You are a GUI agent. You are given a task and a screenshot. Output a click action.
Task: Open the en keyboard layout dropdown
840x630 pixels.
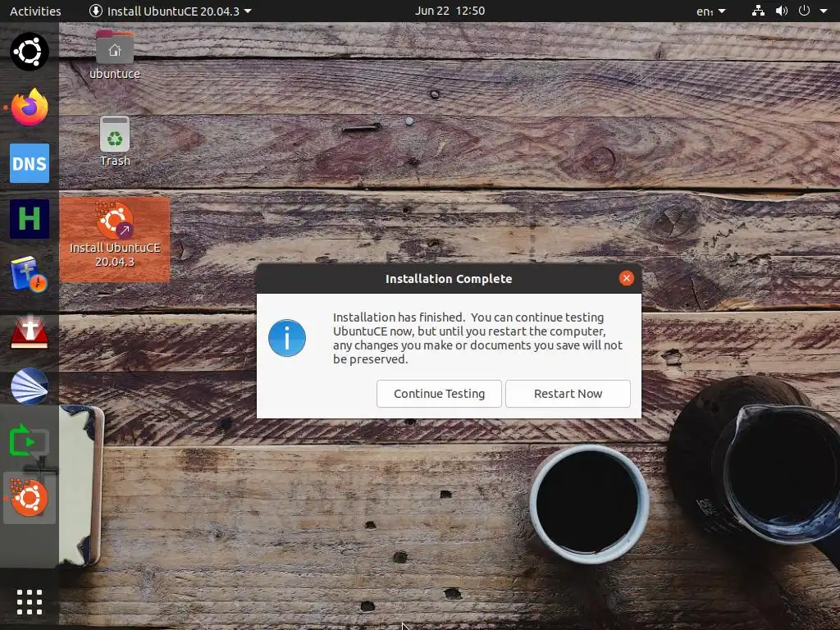[x=711, y=11]
